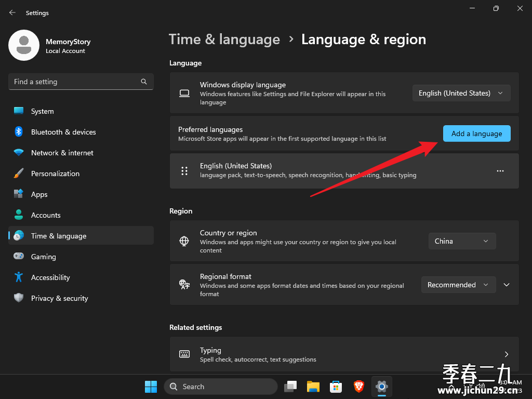The image size is (532, 399).
Task: Click the search magnifier in Find a setting
Action: click(x=144, y=82)
